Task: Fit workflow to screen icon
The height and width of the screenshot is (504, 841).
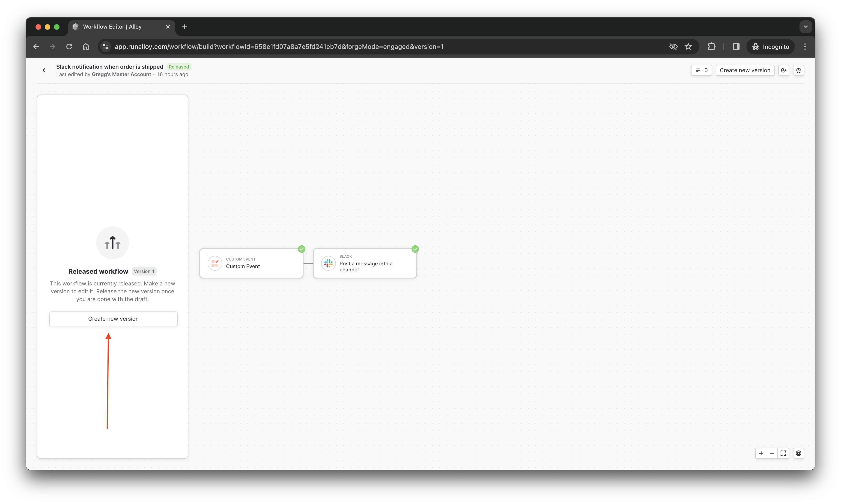Action: point(783,453)
